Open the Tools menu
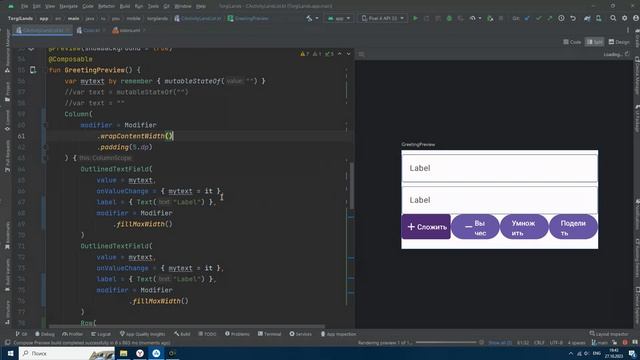The height and width of the screenshot is (360, 640). tap(153, 6)
